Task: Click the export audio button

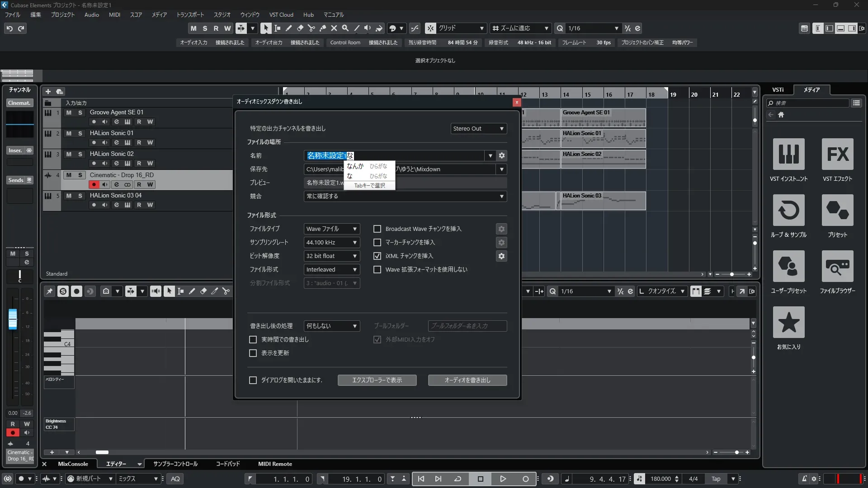Action: 467,380
